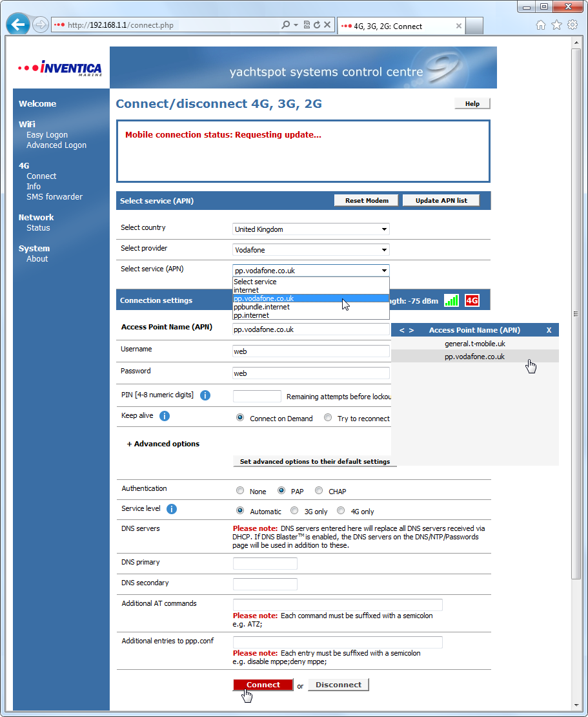Stop loading with the address bar X icon

[x=327, y=25]
